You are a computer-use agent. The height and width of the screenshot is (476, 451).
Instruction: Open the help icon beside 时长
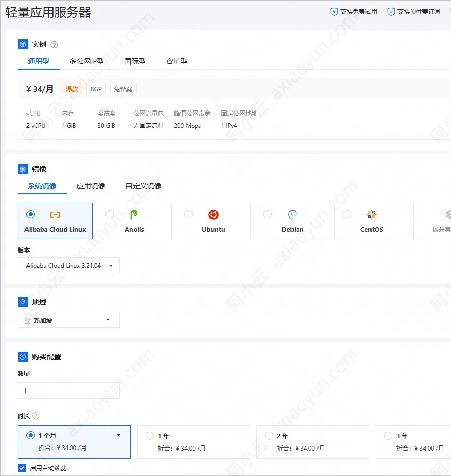[36, 416]
